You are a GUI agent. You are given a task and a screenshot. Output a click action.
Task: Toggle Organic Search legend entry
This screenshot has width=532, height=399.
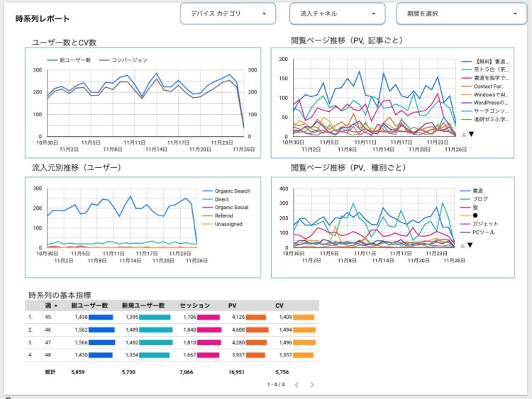[x=226, y=191]
